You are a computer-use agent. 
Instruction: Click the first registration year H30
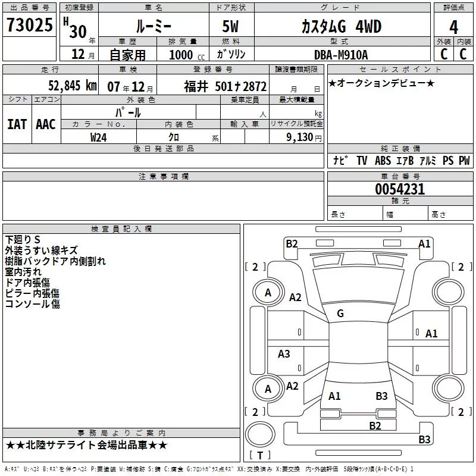point(75,29)
